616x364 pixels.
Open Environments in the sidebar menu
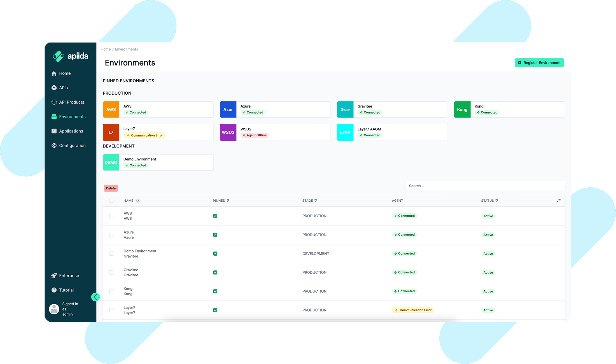[72, 117]
